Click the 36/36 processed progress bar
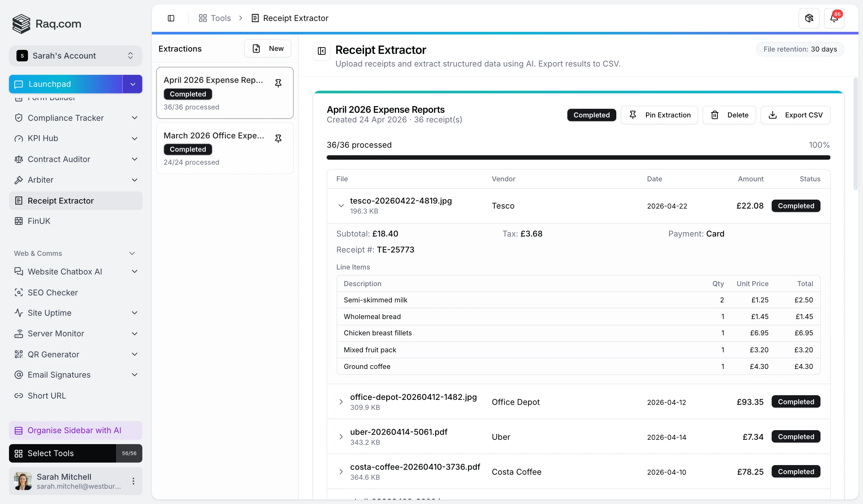The image size is (863, 504). point(578,157)
